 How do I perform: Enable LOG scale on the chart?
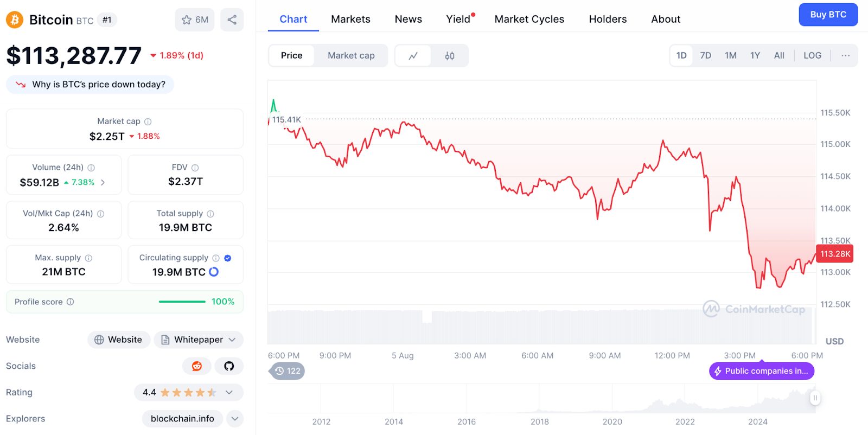812,55
